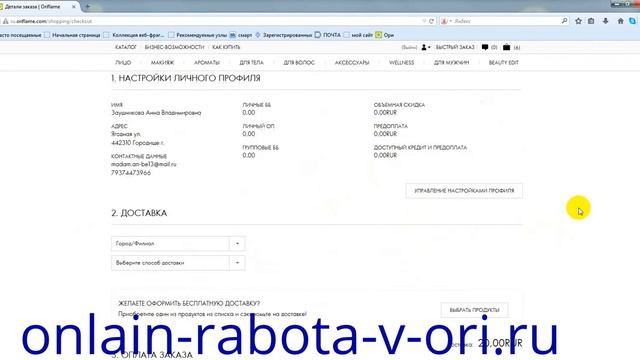Open the user account icon in the site header

tap(425, 47)
